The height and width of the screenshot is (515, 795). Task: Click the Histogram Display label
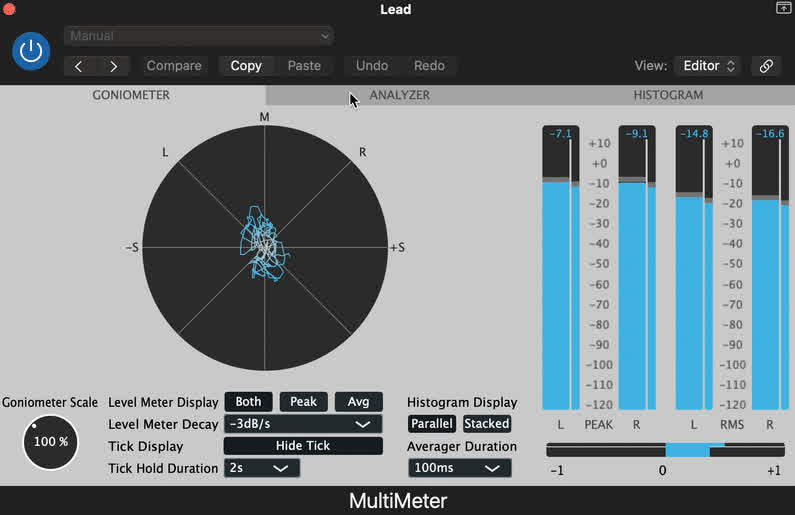[x=462, y=402]
